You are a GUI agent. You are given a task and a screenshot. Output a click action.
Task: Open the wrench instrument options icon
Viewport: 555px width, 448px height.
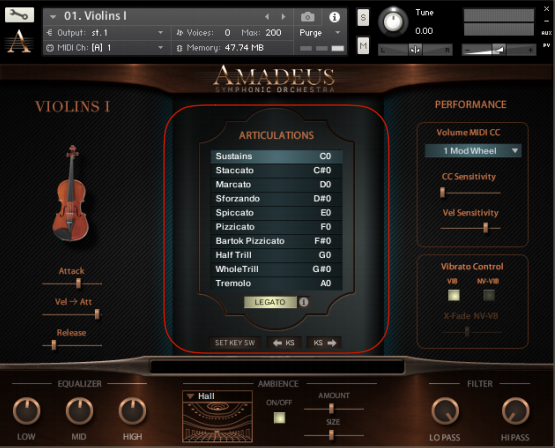tap(19, 15)
